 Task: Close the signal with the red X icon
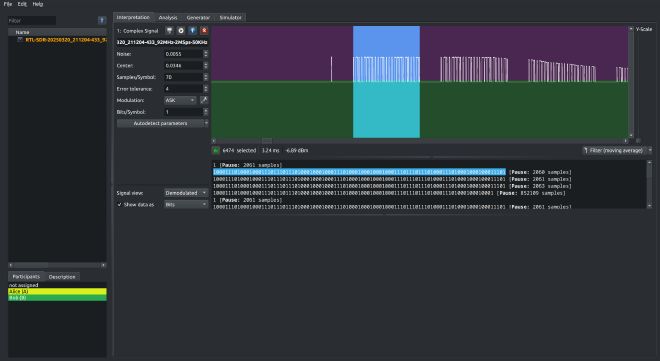[204, 31]
